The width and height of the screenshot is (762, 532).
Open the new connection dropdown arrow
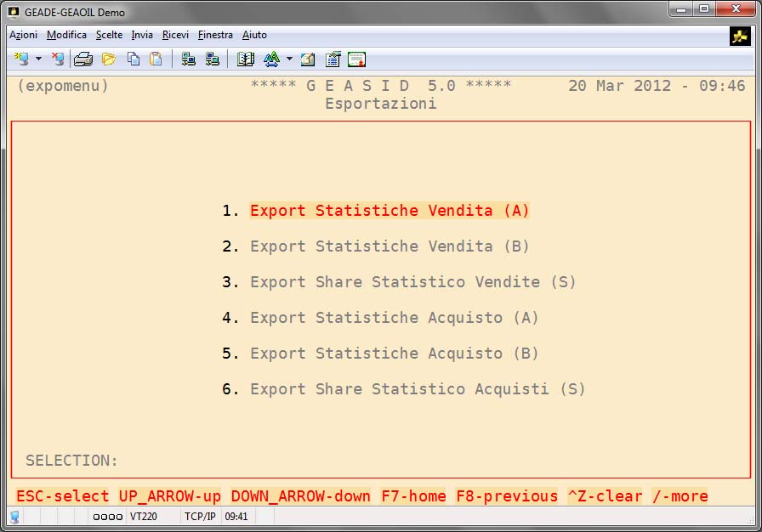(x=38, y=59)
